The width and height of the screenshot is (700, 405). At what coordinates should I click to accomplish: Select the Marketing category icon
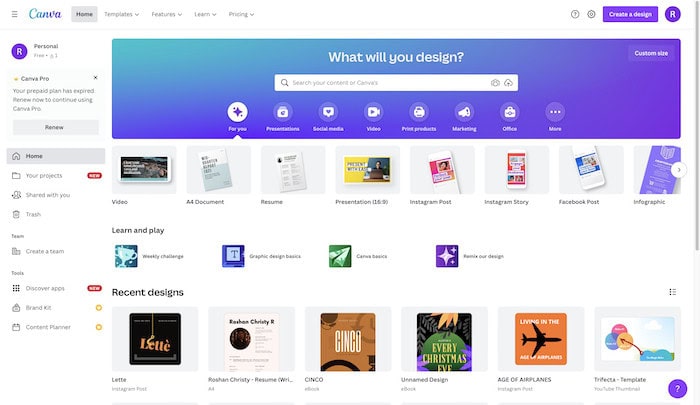464,112
